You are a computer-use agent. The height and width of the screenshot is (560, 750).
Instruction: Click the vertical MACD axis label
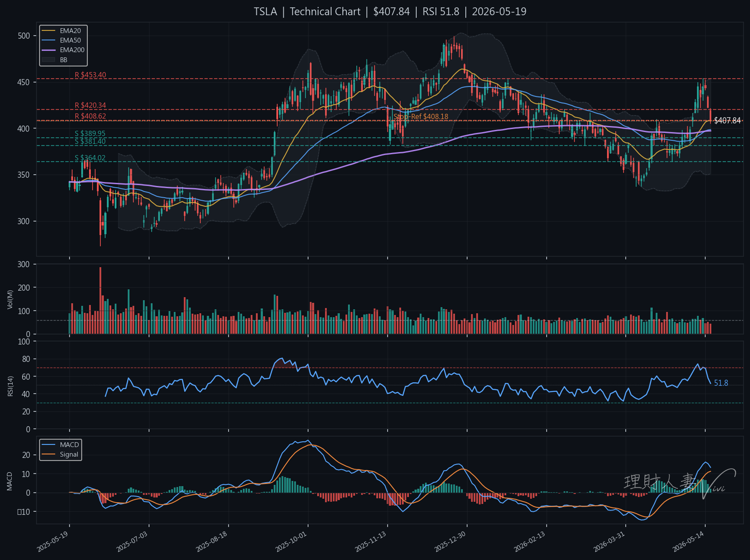pos(10,481)
